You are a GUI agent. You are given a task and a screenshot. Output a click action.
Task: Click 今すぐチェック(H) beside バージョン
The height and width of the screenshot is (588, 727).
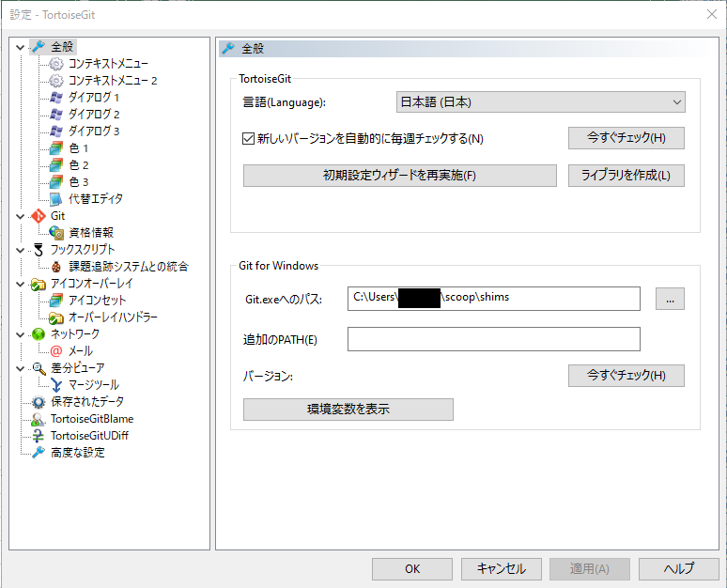point(626,376)
